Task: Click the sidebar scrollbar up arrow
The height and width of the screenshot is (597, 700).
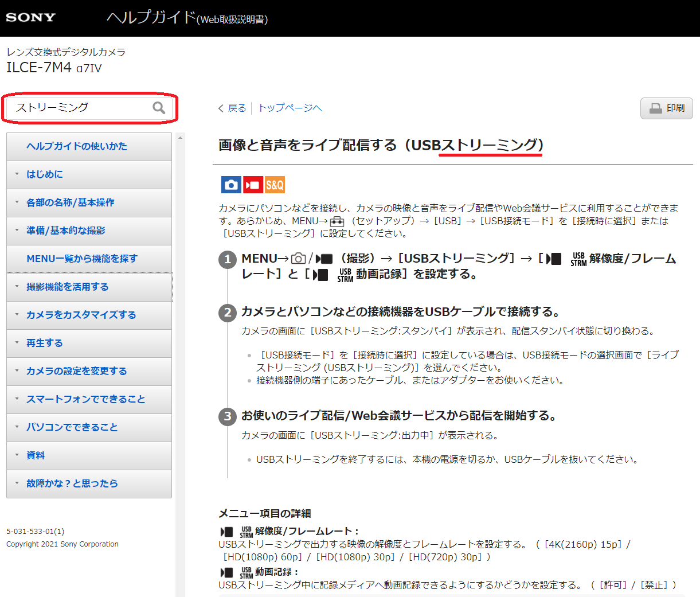Action: click(x=181, y=138)
